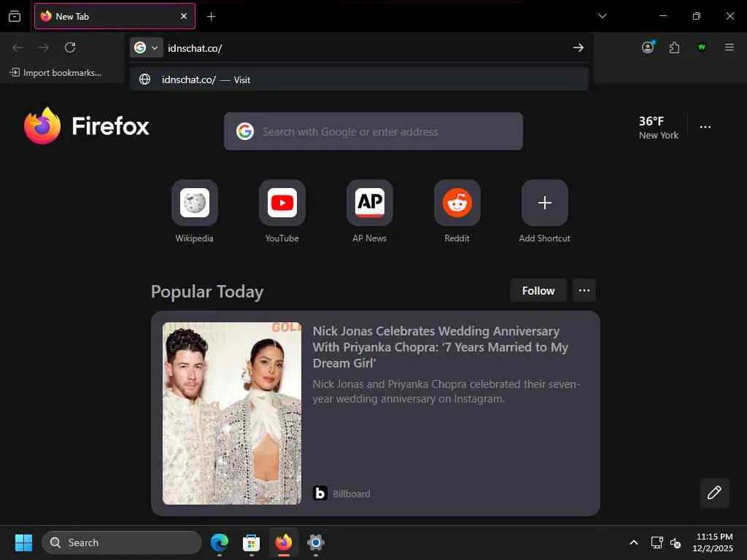The height and width of the screenshot is (560, 747).
Task: Open the Firefox account icon
Action: pyautogui.click(x=648, y=47)
